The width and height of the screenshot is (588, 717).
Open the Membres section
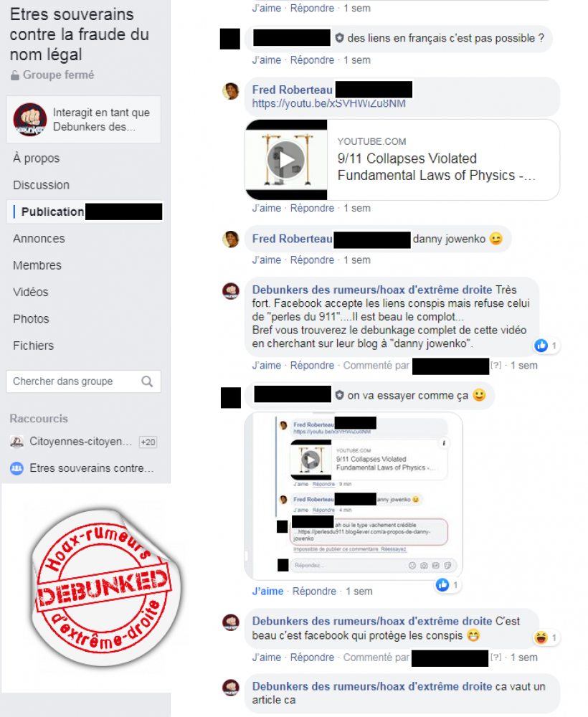37,265
